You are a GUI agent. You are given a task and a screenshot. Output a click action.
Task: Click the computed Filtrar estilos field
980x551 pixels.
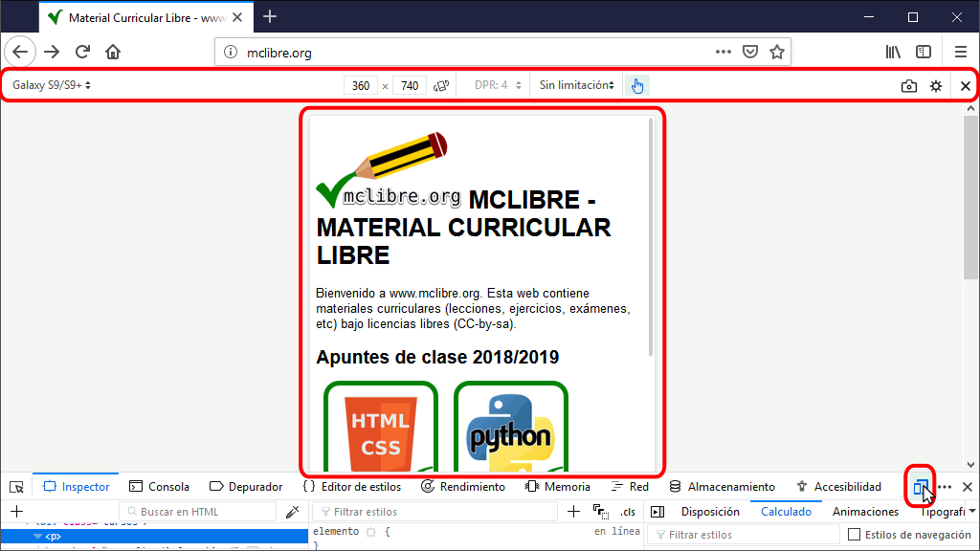[x=744, y=535]
